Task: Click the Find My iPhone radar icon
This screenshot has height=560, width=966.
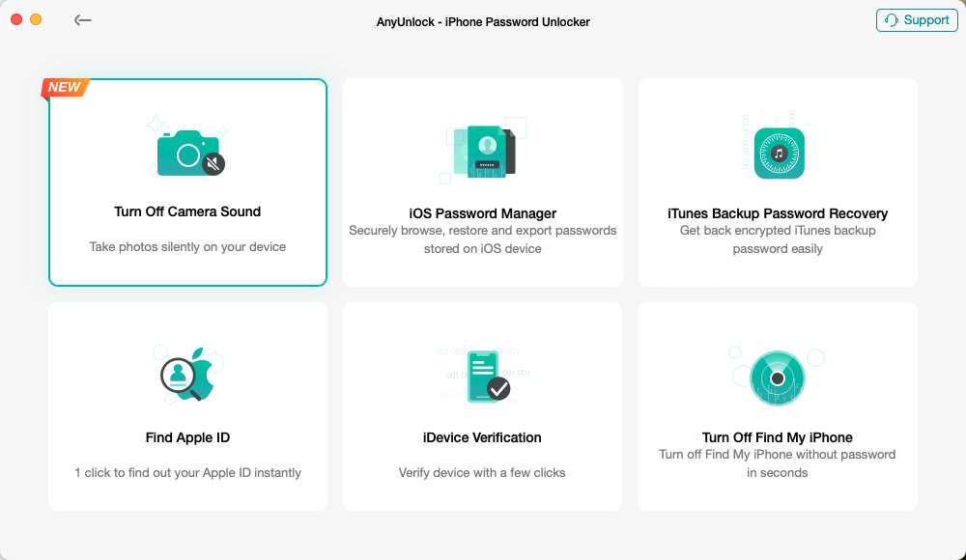Action: (x=778, y=378)
